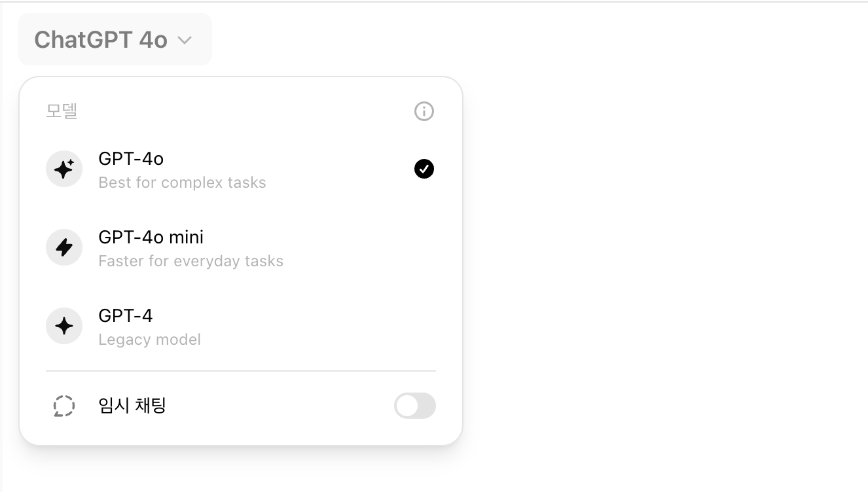This screenshot has width=868, height=492.
Task: Toggle the 임시 채팅 switch on
Action: pos(415,406)
